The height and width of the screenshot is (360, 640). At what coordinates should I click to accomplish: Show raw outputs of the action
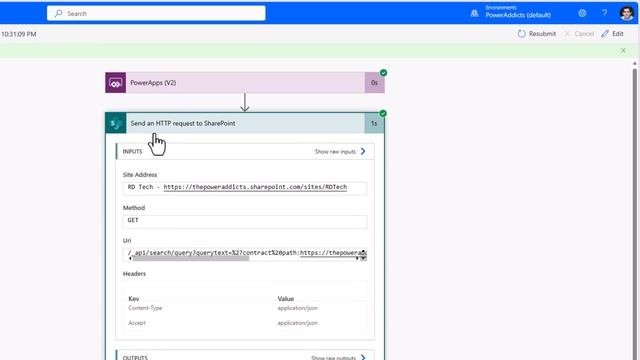(x=338, y=358)
